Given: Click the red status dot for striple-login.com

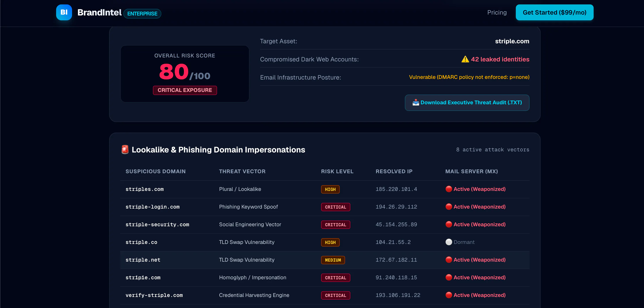Looking at the screenshot, I should click(x=449, y=207).
